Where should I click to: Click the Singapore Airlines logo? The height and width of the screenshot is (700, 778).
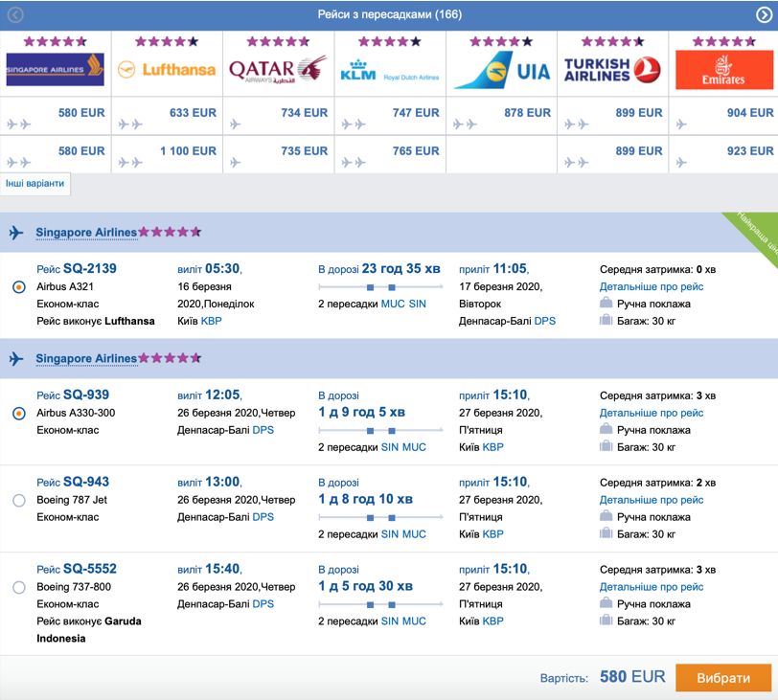coord(55,69)
